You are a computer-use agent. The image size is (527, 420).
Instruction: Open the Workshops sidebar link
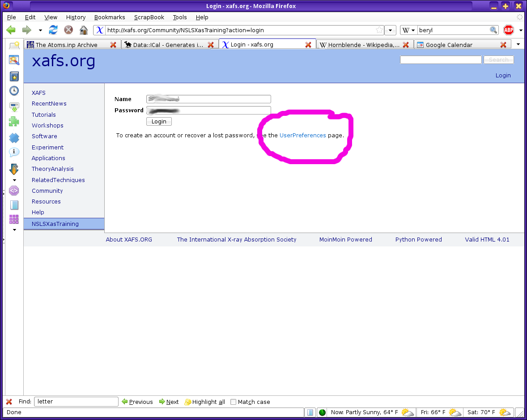click(47, 125)
